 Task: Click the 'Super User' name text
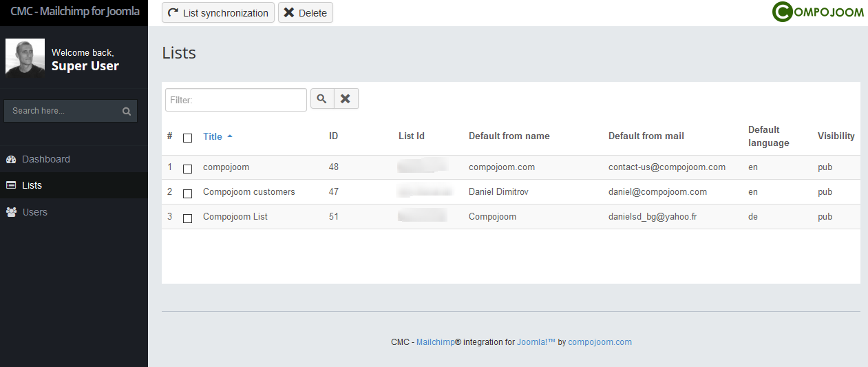(x=85, y=66)
